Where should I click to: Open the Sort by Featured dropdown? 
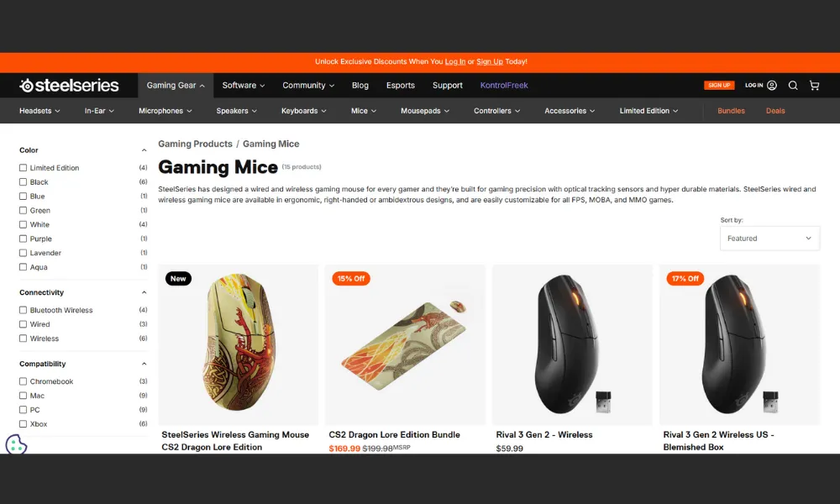(769, 239)
